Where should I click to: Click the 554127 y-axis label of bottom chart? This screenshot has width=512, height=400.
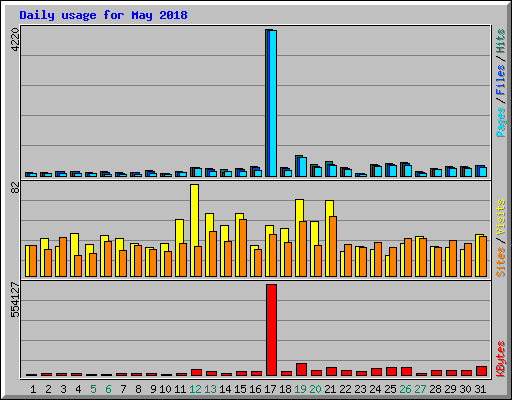[15, 300]
